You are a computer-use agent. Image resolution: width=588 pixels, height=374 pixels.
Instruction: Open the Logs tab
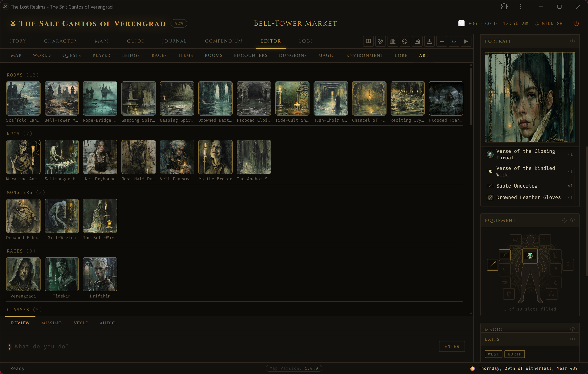coord(306,41)
